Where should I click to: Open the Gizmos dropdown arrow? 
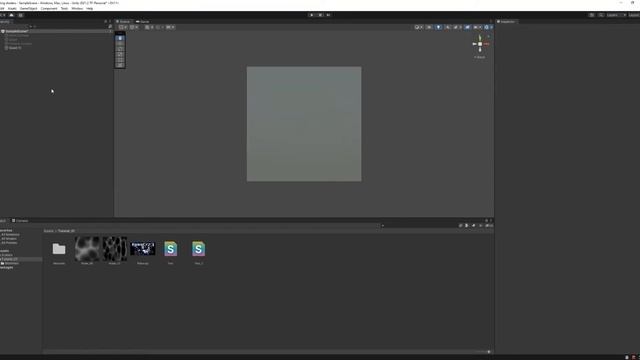(491, 27)
